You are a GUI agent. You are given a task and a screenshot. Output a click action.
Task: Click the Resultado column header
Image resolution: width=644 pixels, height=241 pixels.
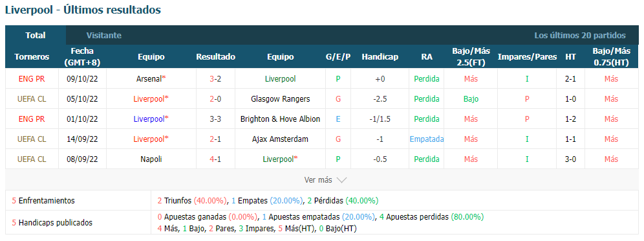click(x=215, y=57)
